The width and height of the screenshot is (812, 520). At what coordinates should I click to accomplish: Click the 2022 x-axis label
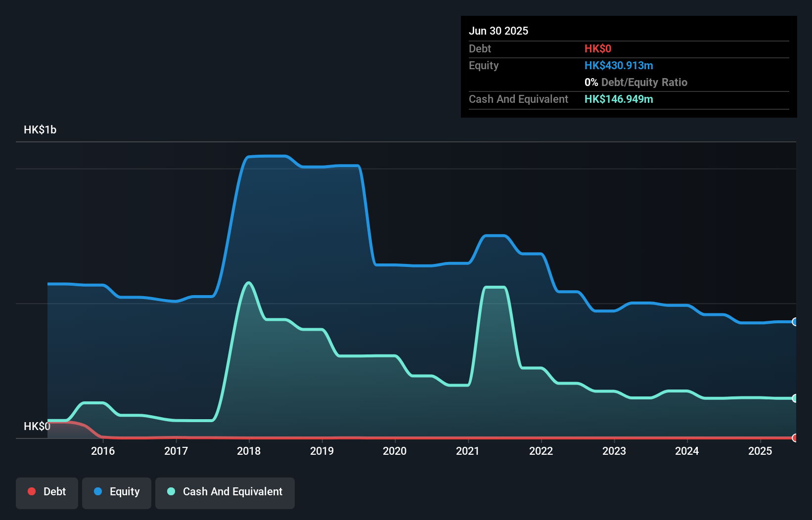541,451
